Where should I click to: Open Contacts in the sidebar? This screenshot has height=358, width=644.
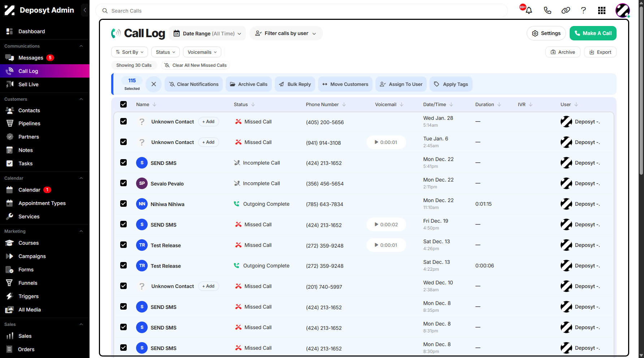pyautogui.click(x=29, y=110)
